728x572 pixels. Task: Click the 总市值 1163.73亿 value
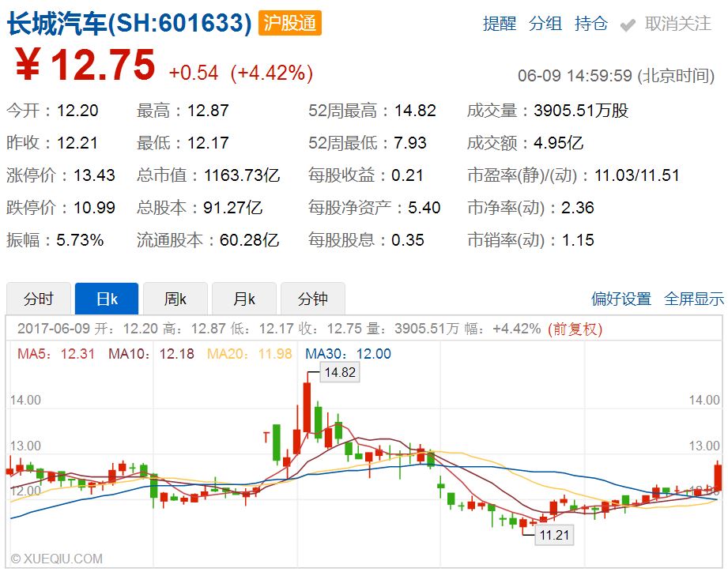pos(242,175)
